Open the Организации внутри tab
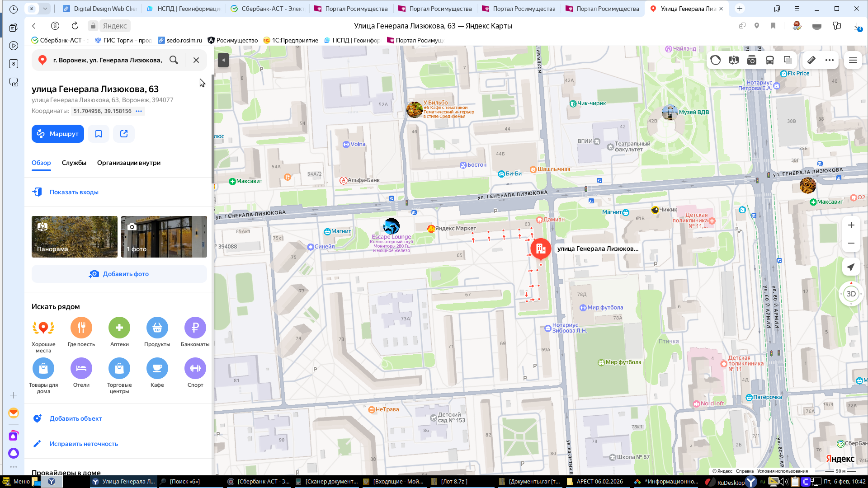Screen dimensions: 868x488 pyautogui.click(x=129, y=163)
